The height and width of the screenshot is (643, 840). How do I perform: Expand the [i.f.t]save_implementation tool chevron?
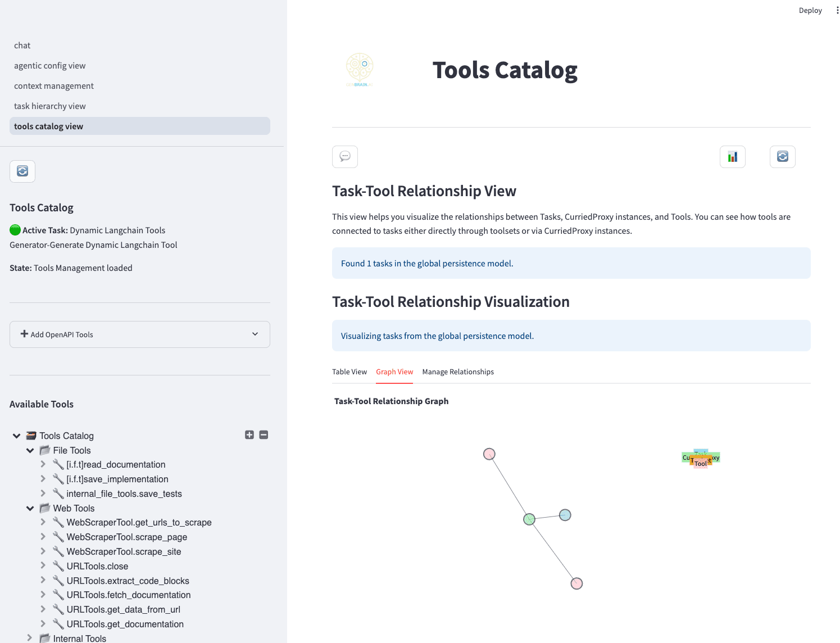43,479
